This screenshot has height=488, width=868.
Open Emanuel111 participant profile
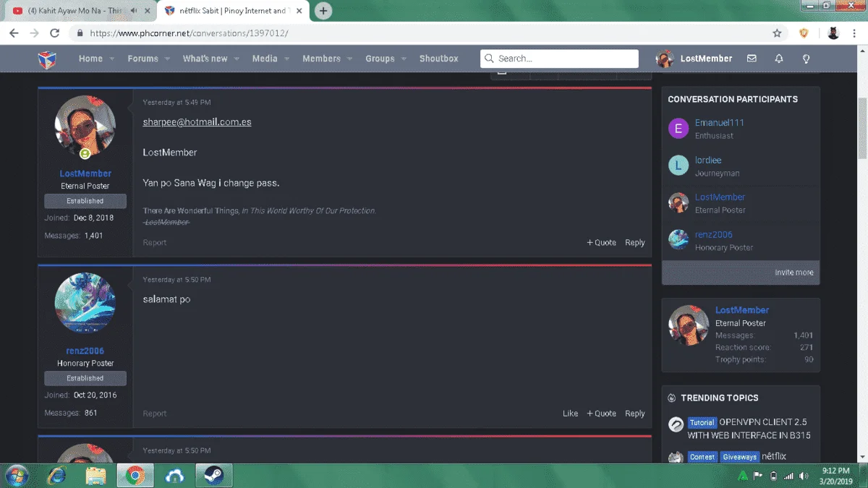click(x=719, y=123)
